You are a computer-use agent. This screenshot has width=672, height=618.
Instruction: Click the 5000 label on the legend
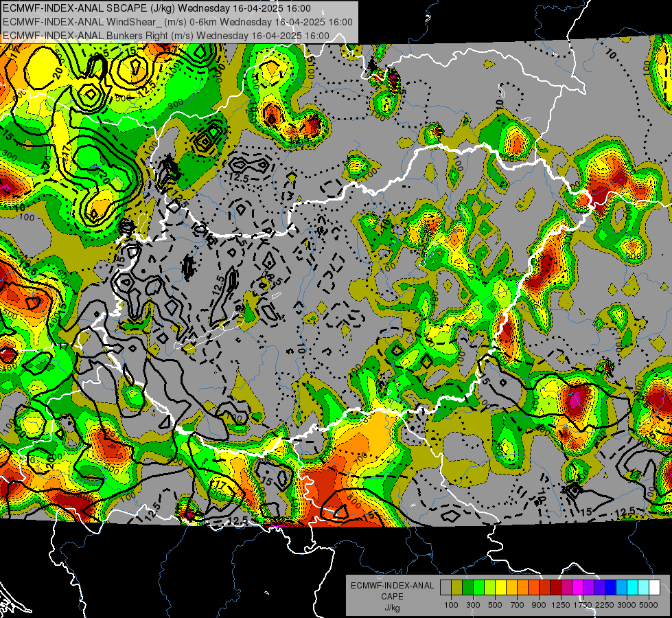(x=649, y=605)
